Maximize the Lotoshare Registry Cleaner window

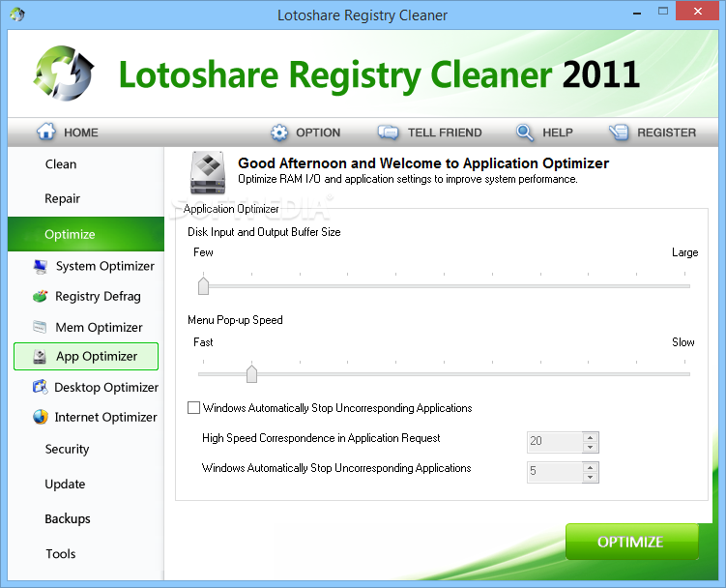click(663, 11)
